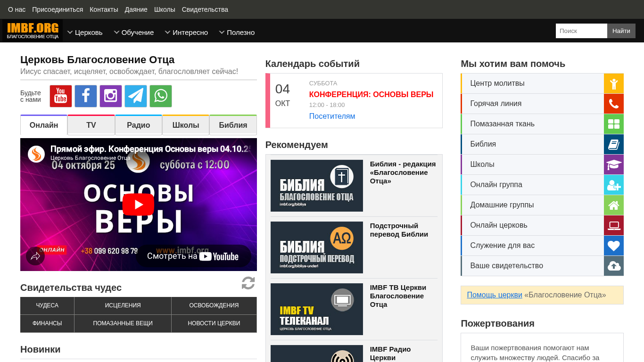Viewport: 644px width, 362px height.
Task: Click the share arrow on the video
Action: tap(35, 256)
